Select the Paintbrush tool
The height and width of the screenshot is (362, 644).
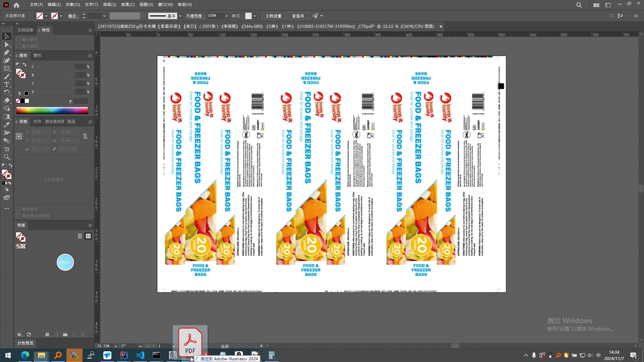[x=6, y=76]
